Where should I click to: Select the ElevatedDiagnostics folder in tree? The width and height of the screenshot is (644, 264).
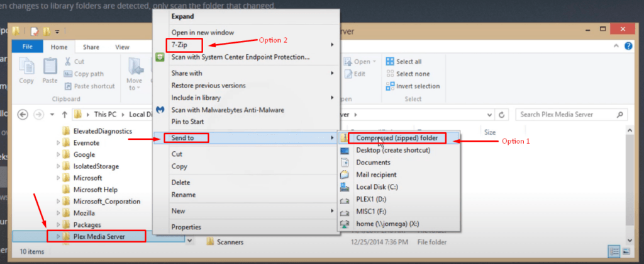pos(97,131)
